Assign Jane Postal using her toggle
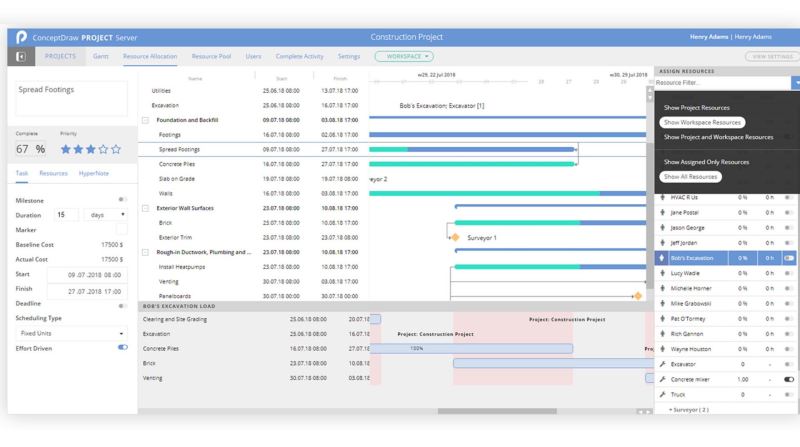800x447 pixels. point(789,212)
